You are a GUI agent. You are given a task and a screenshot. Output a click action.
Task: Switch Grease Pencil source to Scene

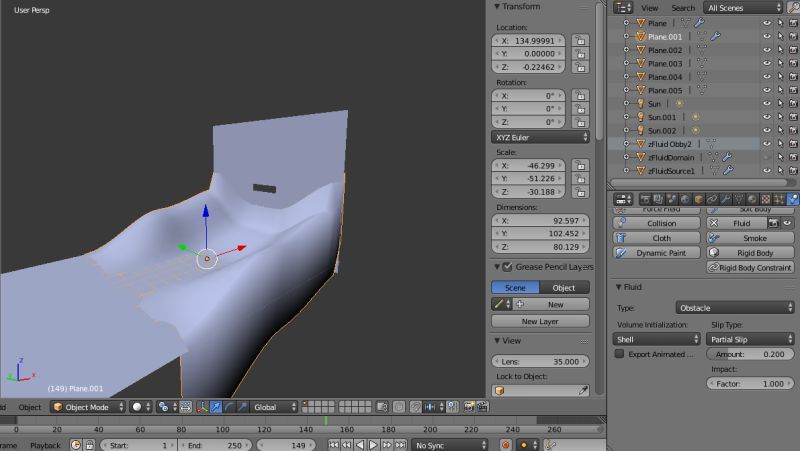click(x=515, y=288)
